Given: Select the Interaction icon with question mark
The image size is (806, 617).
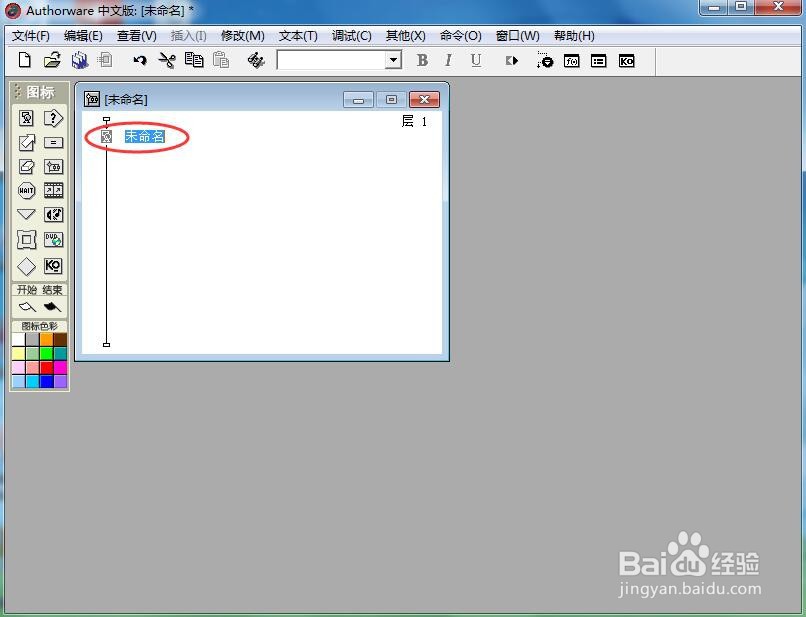Looking at the screenshot, I should tap(53, 118).
